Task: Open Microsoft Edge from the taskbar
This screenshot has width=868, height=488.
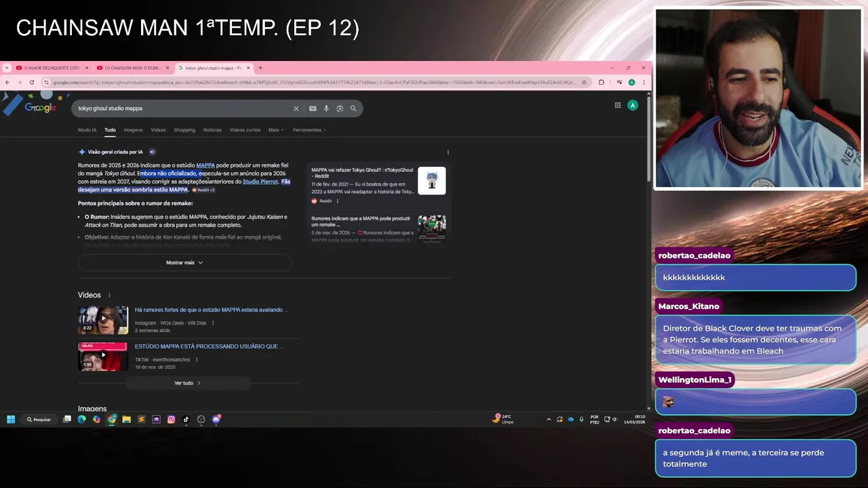Action: (82, 420)
